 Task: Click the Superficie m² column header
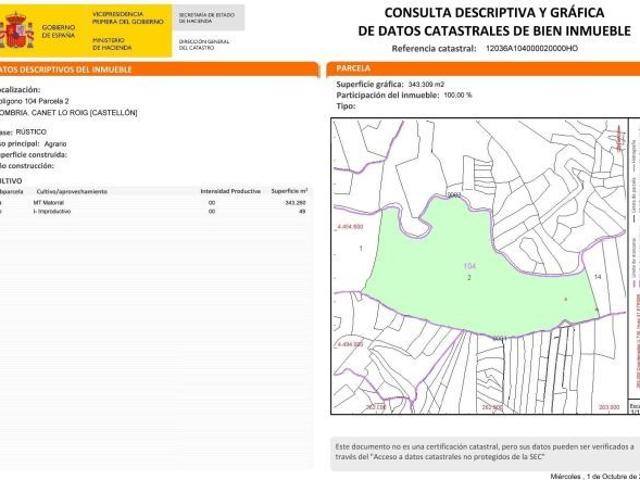click(288, 189)
